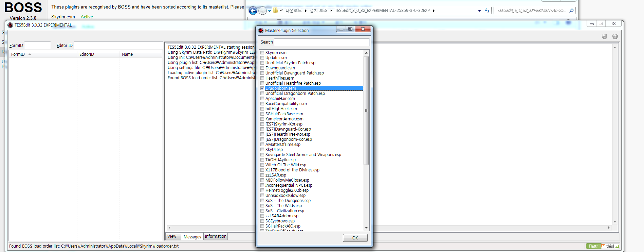Check the HearthFires.esm checkbox

coord(262,78)
